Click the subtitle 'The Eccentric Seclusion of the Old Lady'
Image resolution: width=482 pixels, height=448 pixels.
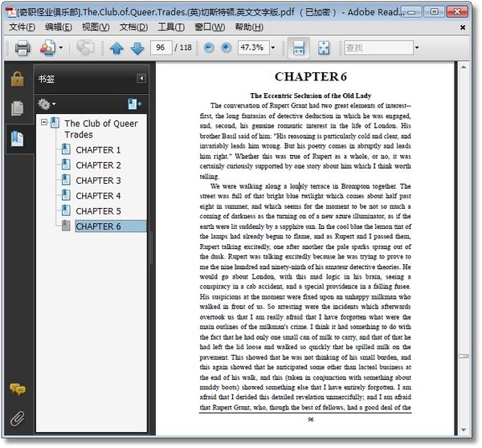310,96
